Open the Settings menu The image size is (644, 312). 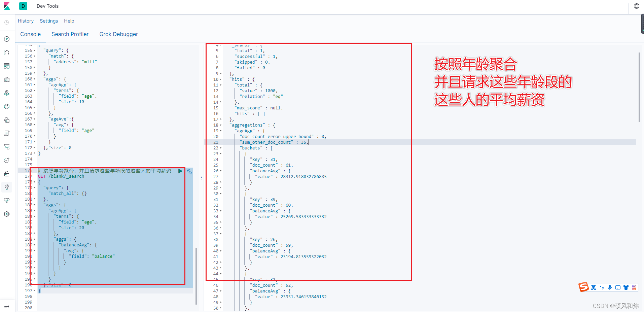[x=49, y=21]
